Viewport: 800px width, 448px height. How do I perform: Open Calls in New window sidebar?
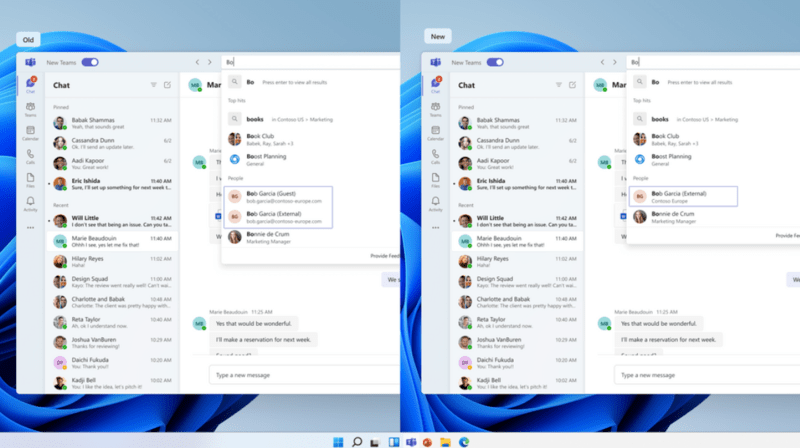pyautogui.click(x=436, y=156)
